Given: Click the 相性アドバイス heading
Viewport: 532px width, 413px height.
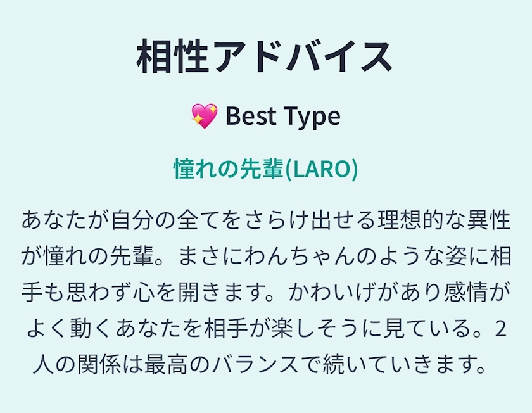Looking at the screenshot, I should [x=265, y=57].
